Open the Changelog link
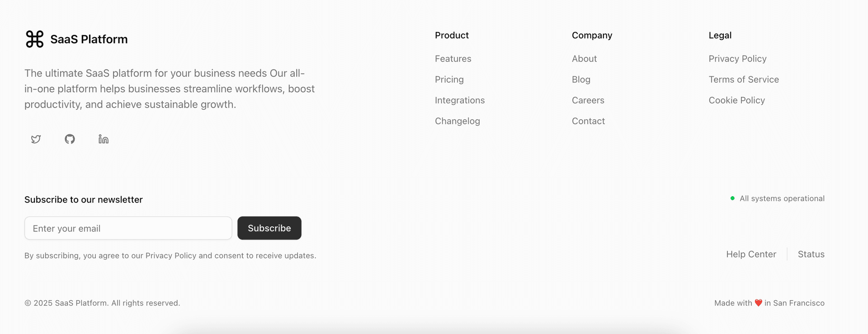The height and width of the screenshot is (334, 868). click(458, 121)
